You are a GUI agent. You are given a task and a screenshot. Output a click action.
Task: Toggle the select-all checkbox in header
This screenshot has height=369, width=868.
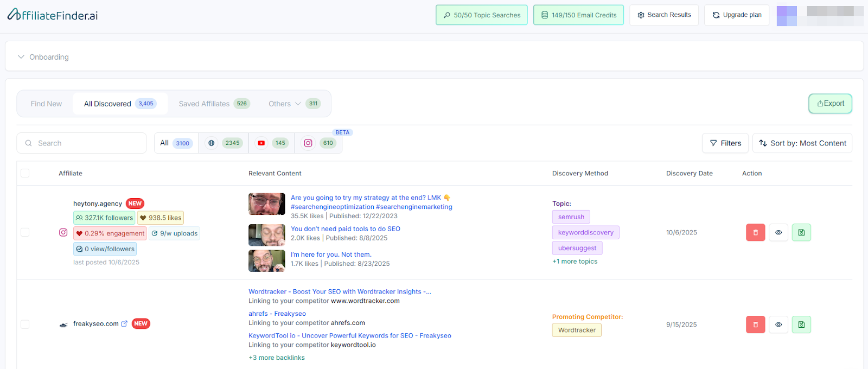point(25,173)
